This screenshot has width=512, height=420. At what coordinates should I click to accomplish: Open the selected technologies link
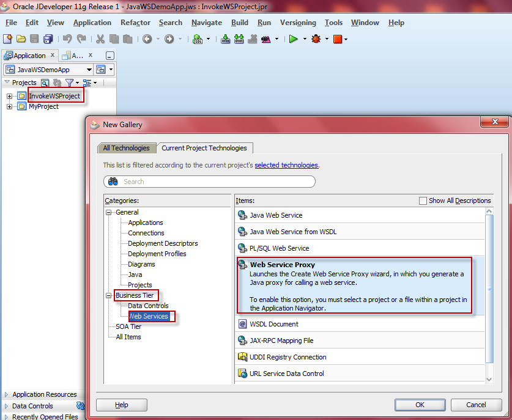(286, 165)
